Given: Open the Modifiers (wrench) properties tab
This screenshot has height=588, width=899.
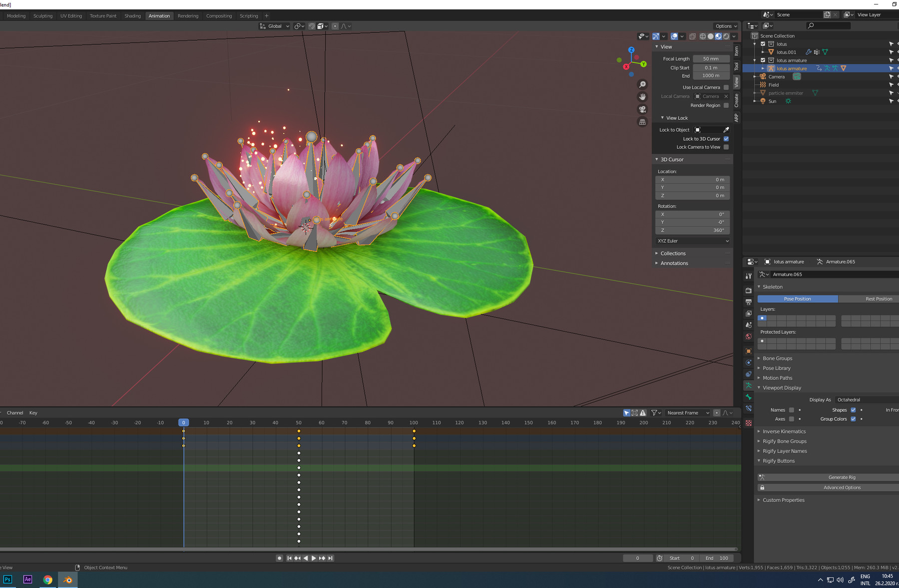Looking at the screenshot, I should click(x=748, y=275).
